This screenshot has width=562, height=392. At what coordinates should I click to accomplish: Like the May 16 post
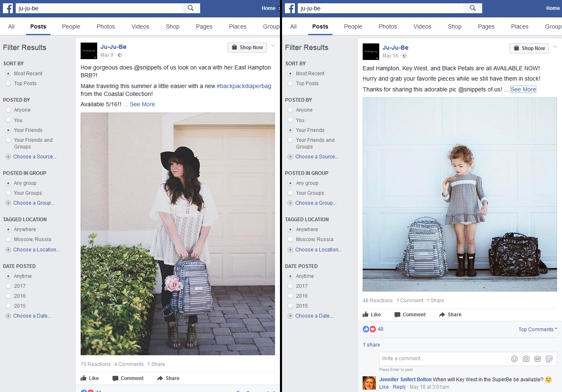click(372, 315)
